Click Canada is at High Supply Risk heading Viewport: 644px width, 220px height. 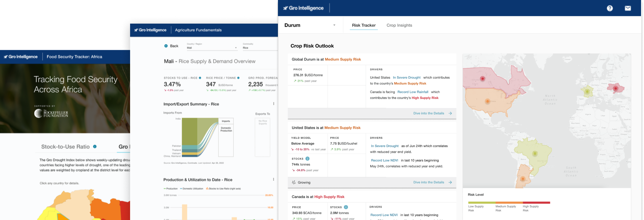pyautogui.click(x=318, y=197)
